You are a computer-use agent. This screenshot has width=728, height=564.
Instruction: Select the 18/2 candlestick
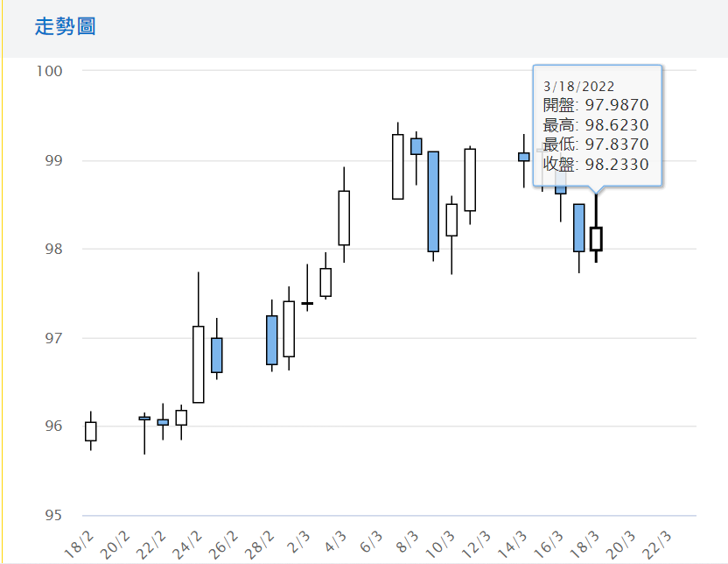90,431
